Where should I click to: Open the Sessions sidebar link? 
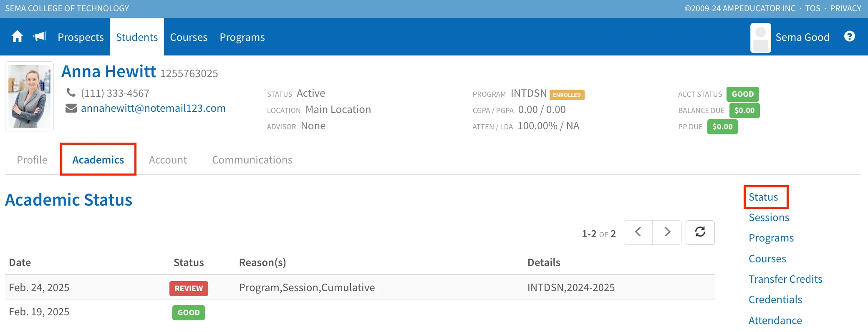[x=769, y=217]
